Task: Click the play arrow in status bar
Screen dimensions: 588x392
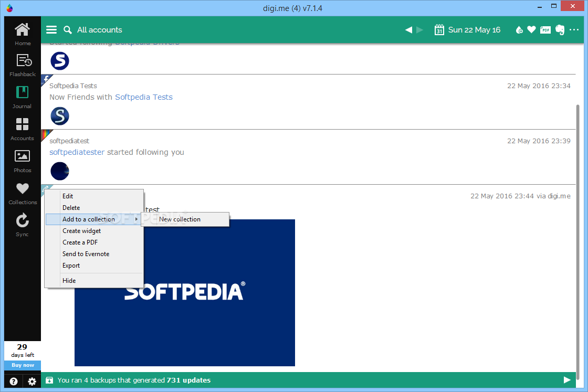Action: pyautogui.click(x=567, y=380)
